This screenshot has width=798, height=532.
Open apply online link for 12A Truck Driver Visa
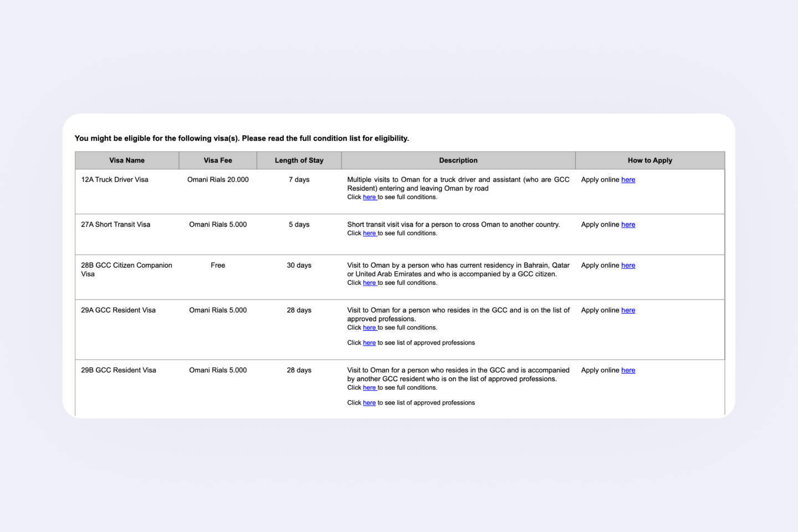click(628, 180)
